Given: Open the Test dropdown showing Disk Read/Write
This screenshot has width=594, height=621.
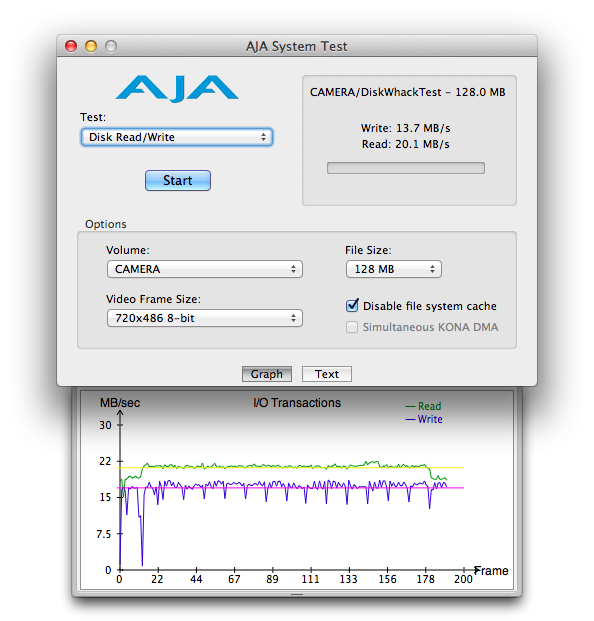Looking at the screenshot, I should 177,137.
